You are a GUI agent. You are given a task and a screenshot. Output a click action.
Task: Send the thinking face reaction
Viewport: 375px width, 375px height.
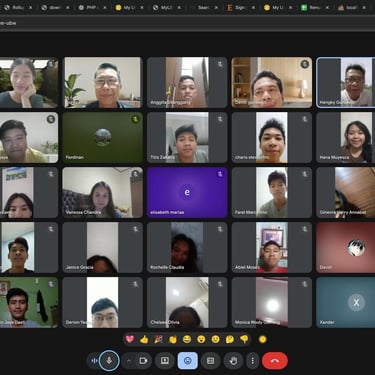coord(230,339)
